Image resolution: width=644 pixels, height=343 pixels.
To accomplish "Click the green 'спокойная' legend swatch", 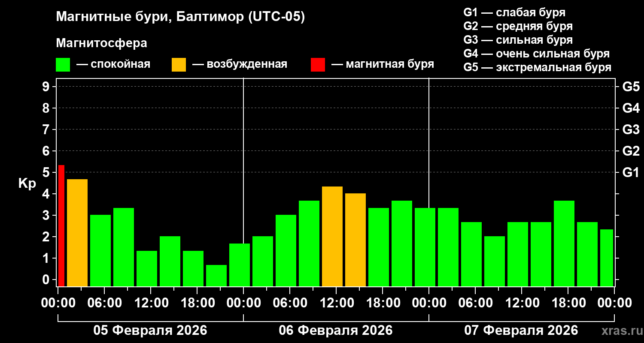I will pos(63,65).
